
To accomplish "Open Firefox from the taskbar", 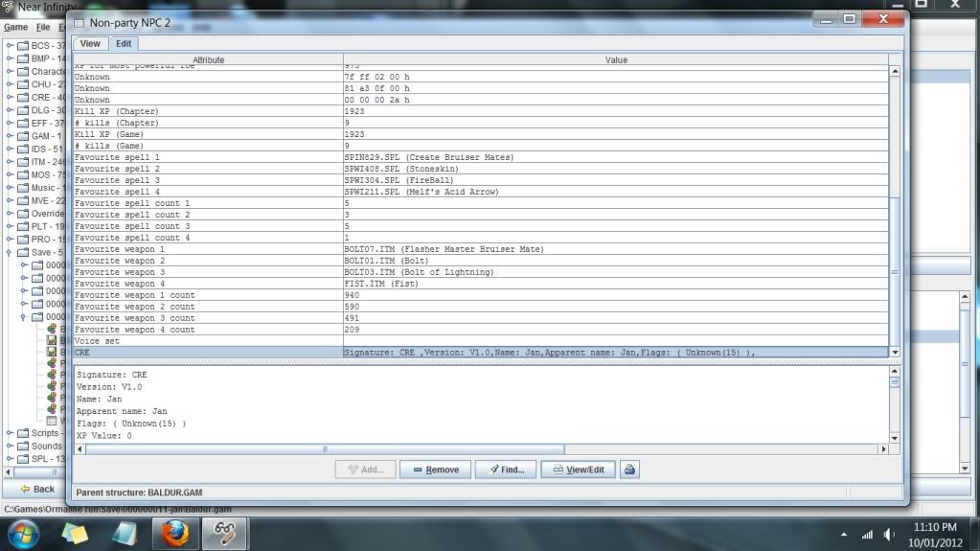I will click(x=175, y=534).
